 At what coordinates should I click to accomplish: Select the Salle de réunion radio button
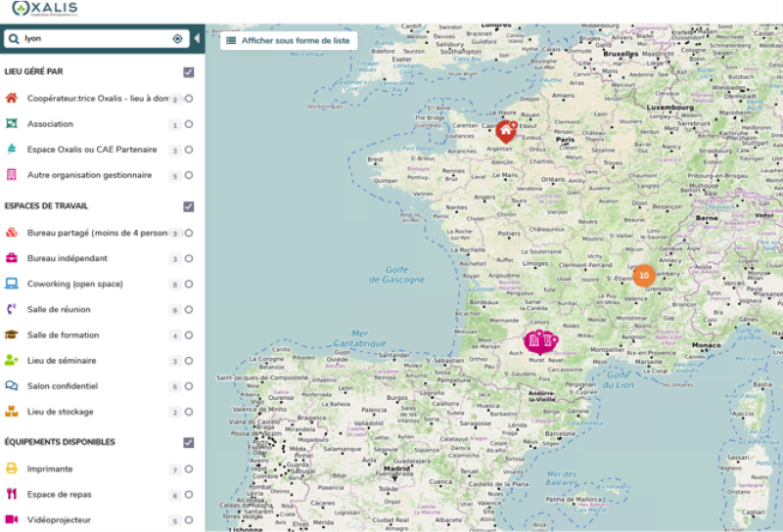188,310
